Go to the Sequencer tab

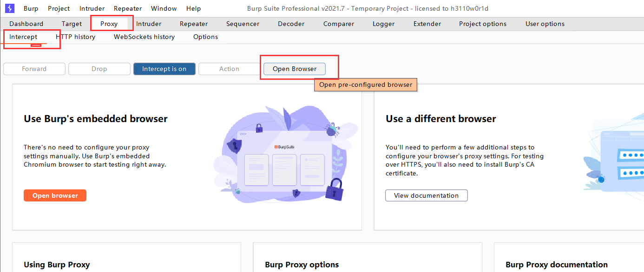243,24
